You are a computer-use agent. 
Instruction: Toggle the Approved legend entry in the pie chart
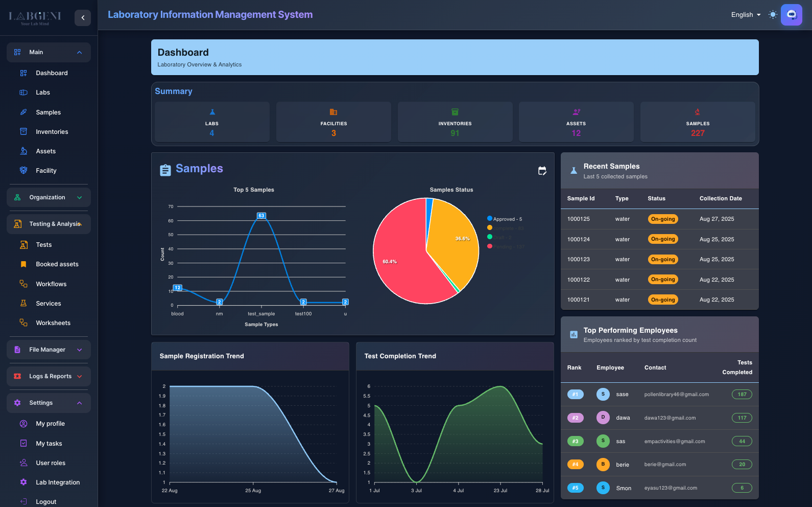pyautogui.click(x=505, y=219)
